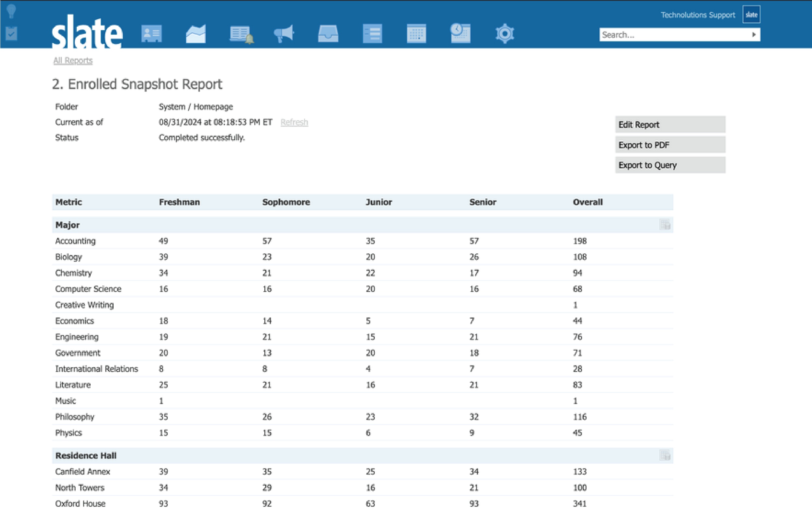
Task: Open the Forms list icon
Action: pos(372,34)
